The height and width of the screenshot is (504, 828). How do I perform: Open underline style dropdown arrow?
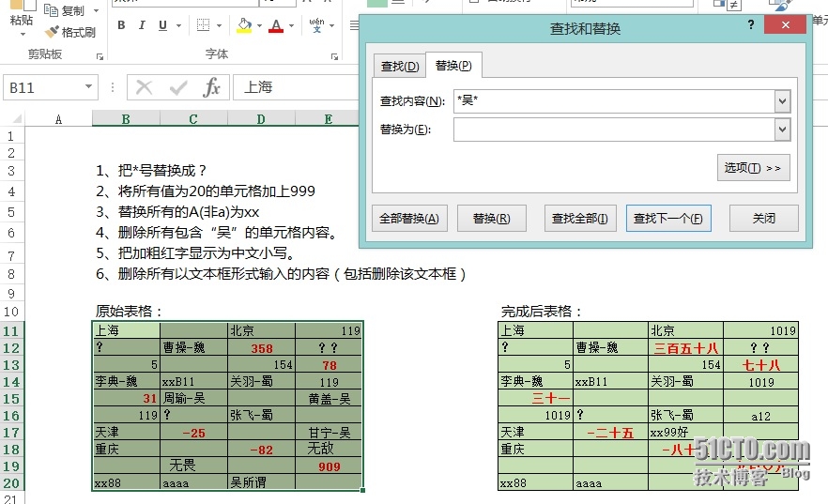point(178,25)
